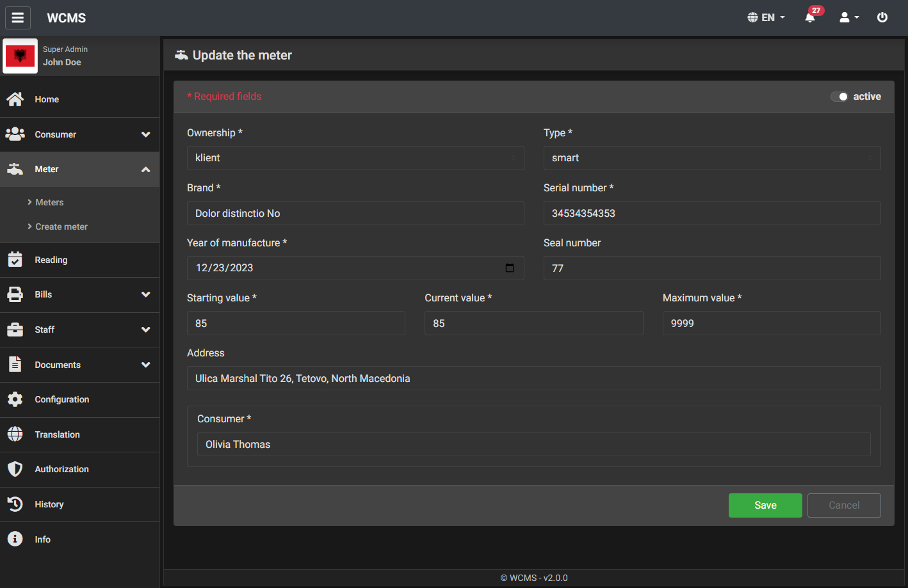Focus the Year of manufacture date field
The image size is (908, 588).
coord(355,268)
